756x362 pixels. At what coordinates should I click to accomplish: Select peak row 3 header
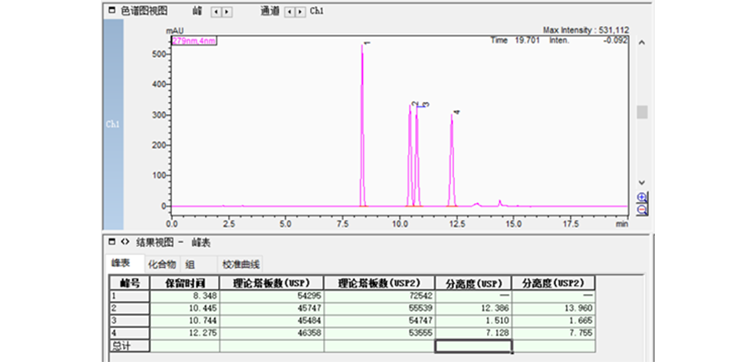pos(129,321)
